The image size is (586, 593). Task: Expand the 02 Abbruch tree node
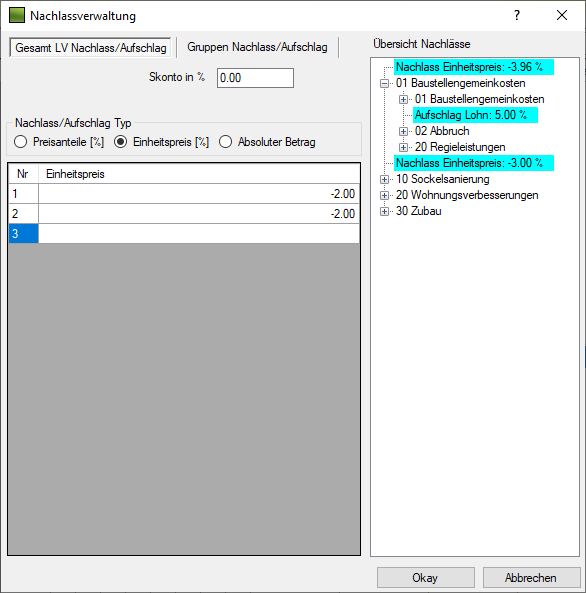point(403,131)
